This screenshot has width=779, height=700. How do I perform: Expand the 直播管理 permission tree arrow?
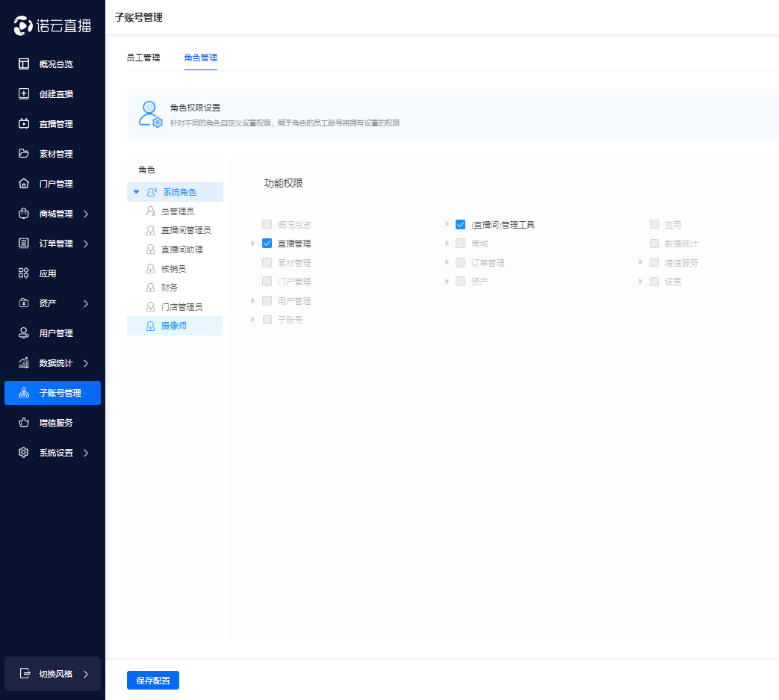253,244
